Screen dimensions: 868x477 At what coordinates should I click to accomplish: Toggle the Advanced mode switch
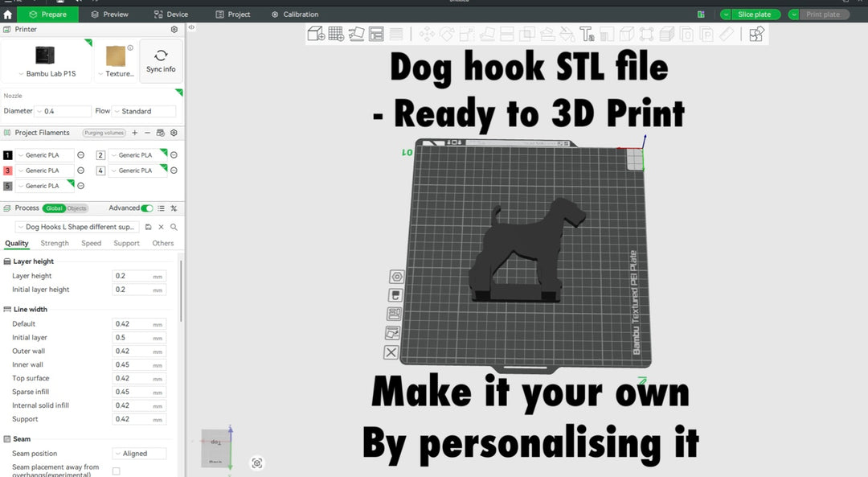[x=147, y=208]
